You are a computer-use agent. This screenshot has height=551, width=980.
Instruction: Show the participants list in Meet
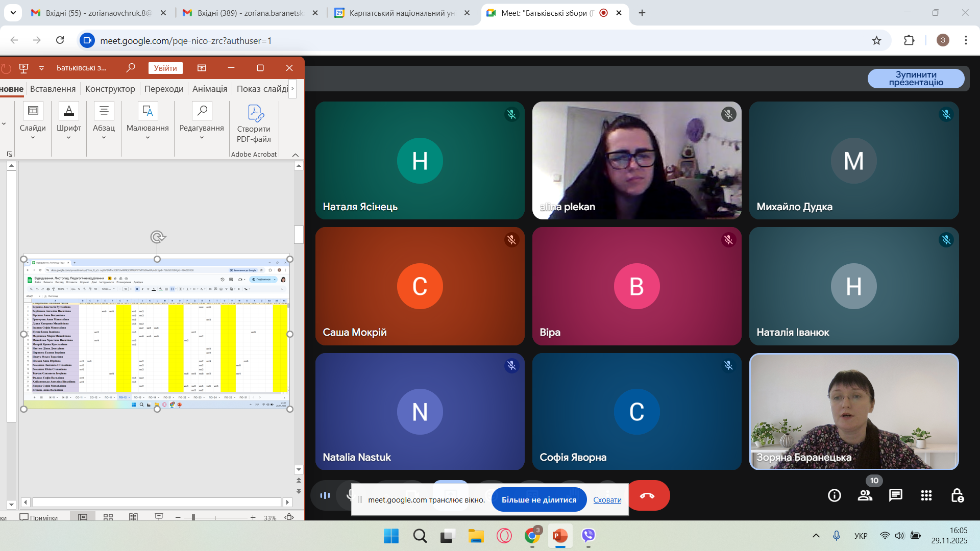(x=865, y=495)
